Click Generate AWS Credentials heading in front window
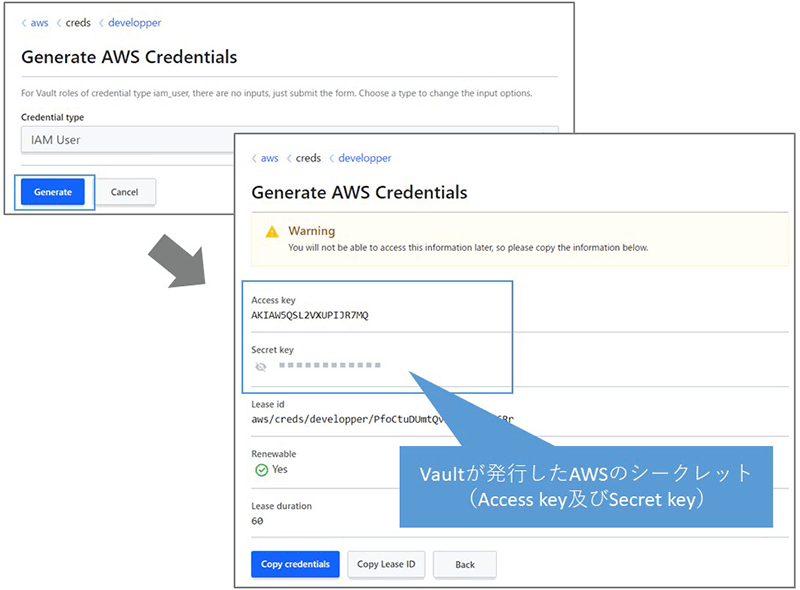800x590 pixels. [x=359, y=192]
